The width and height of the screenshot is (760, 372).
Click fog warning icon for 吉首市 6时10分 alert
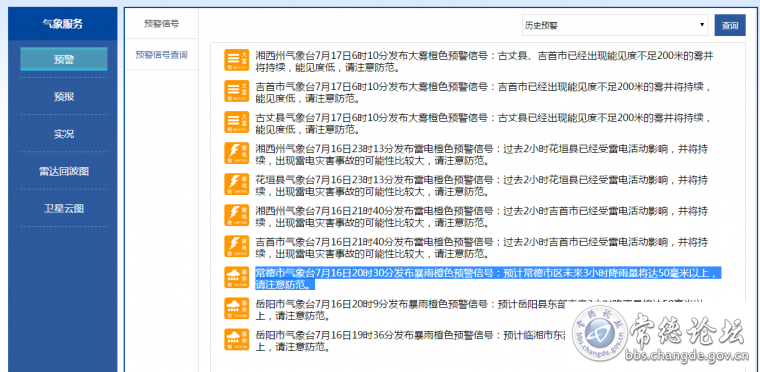click(237, 91)
